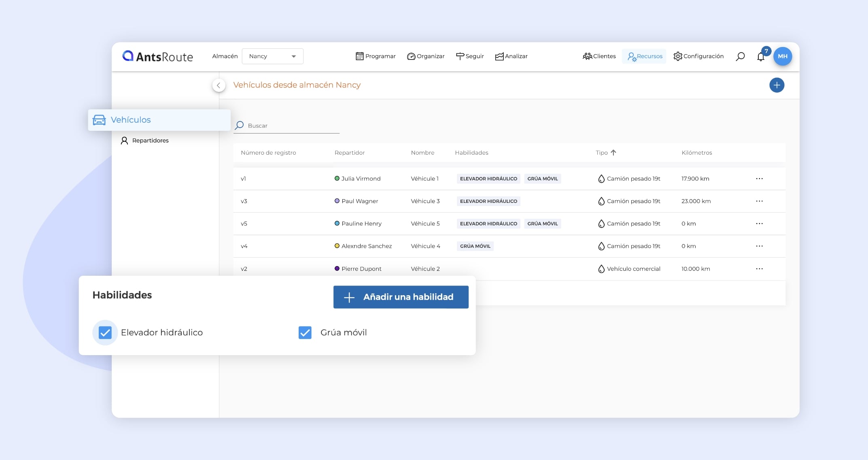Click Julia Virmond's green color dot
Screen dimensions: 868x460
pyautogui.click(x=337, y=179)
